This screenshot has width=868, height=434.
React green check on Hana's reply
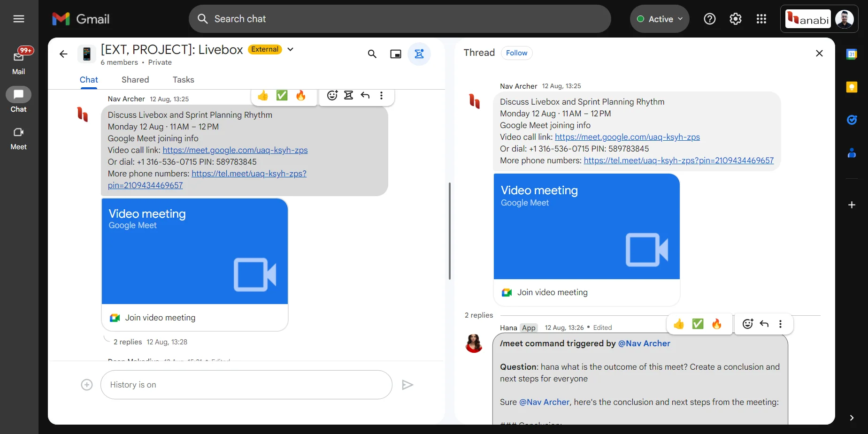coord(698,324)
